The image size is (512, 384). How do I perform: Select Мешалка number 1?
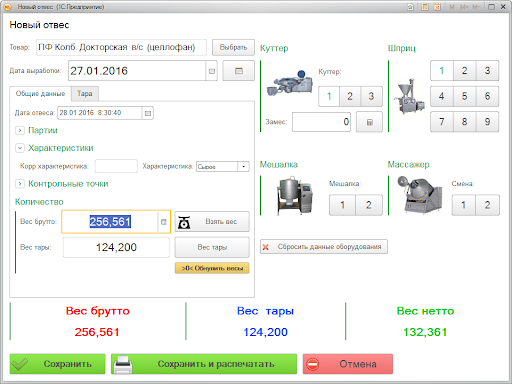coord(342,205)
